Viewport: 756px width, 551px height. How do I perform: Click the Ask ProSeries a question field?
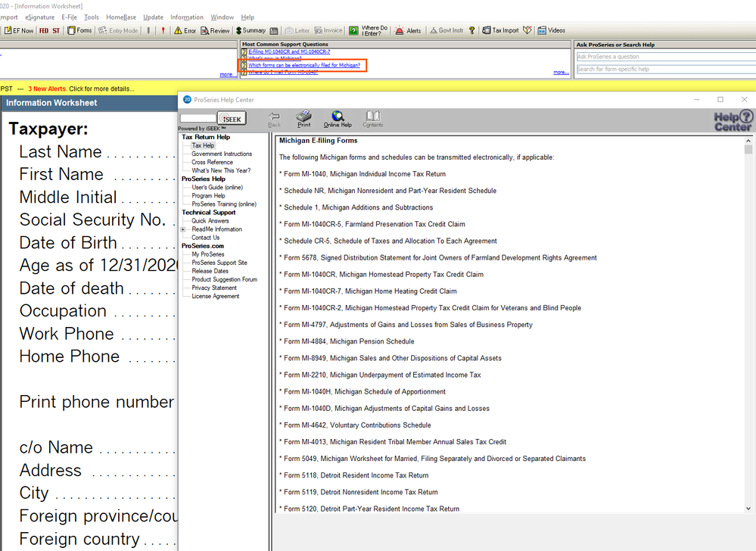664,57
